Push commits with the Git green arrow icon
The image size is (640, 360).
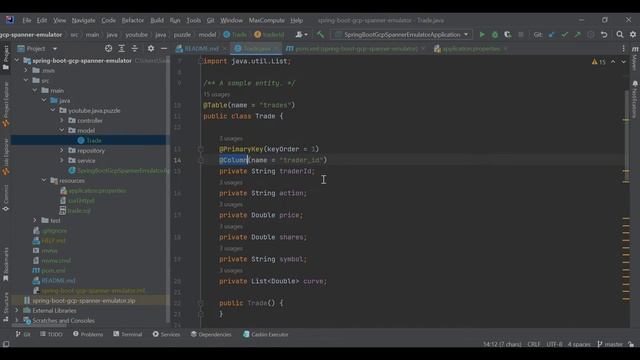pyautogui.click(x=578, y=35)
